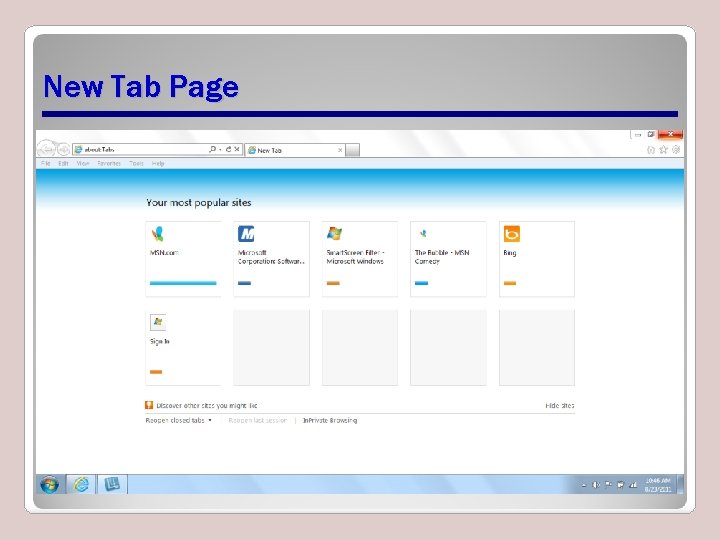Screen dimensions: 720x540
Task: Click the volume speaker tray icon
Action: point(596,485)
